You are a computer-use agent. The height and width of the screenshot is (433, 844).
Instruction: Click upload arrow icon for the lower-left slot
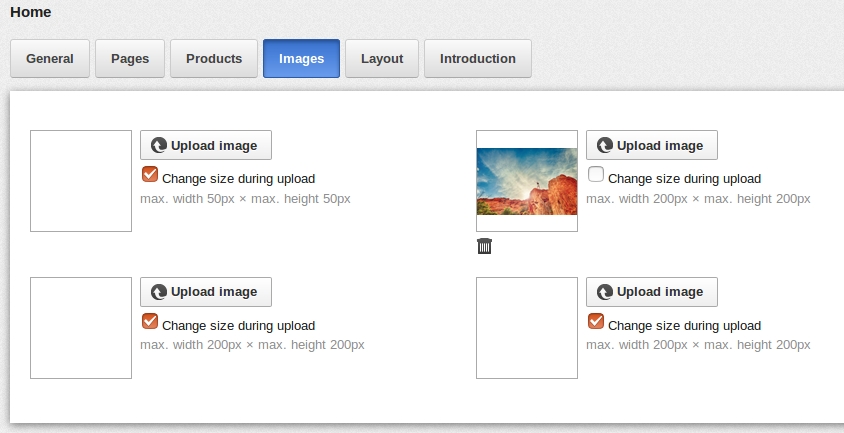(159, 292)
